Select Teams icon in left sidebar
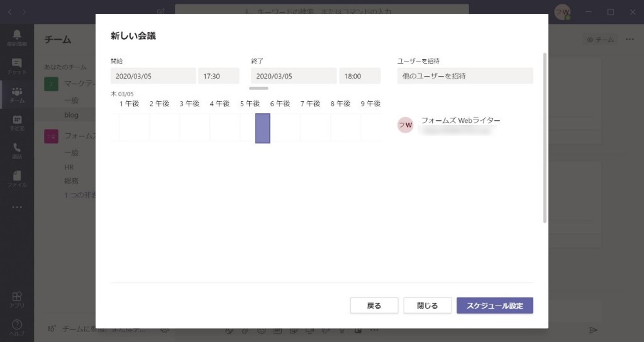Screen dimensions: 644x342 pyautogui.click(x=17, y=95)
